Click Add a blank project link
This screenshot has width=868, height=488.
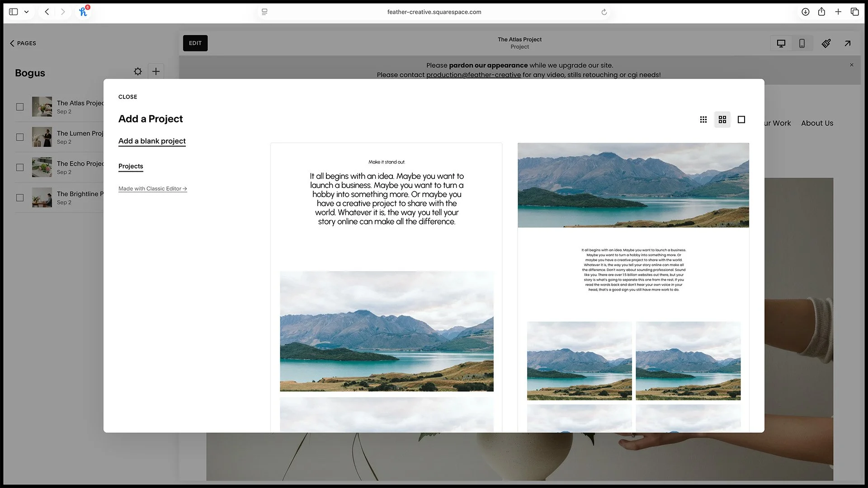point(152,141)
